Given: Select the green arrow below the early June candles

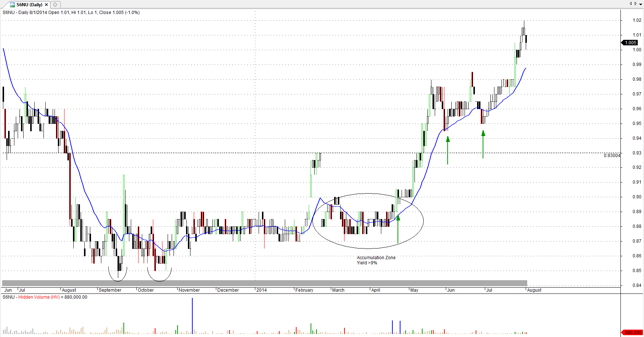Looking at the screenshot, I should (x=448, y=149).
